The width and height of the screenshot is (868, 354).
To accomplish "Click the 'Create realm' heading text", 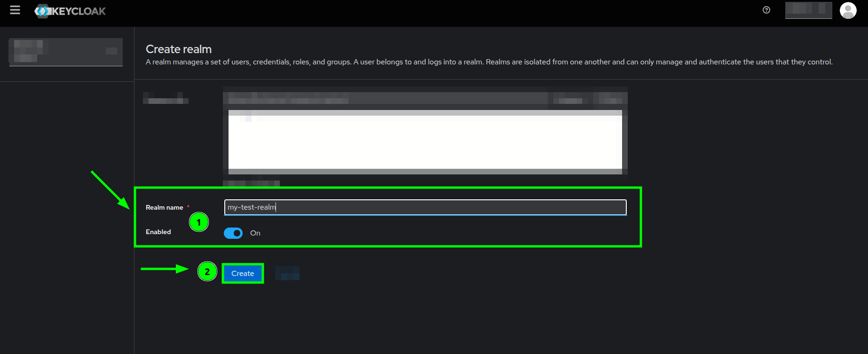I will pos(179,49).
